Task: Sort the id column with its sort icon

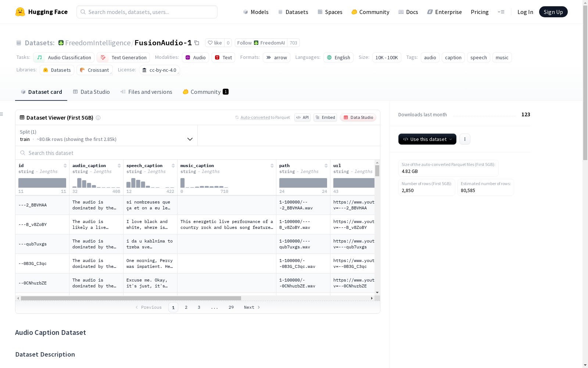Action: click(65, 166)
